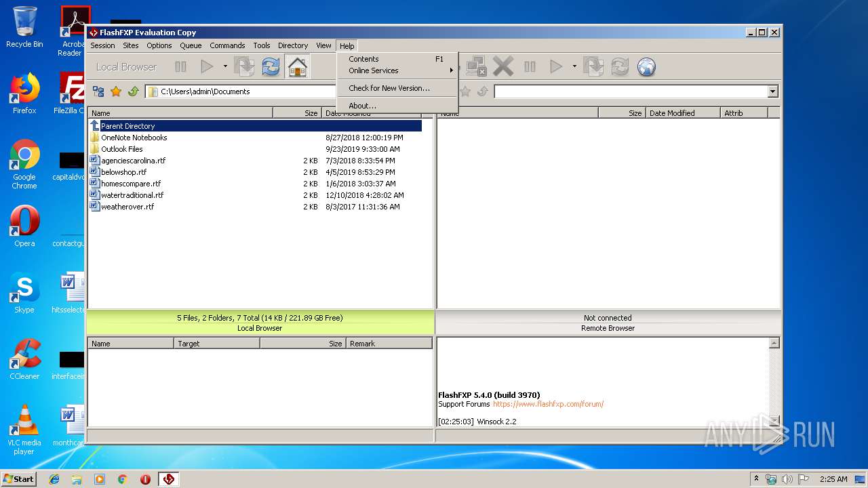Viewport: 868px width, 488px height.
Task: Expand the remote path combo box arrow
Action: pyautogui.click(x=772, y=91)
